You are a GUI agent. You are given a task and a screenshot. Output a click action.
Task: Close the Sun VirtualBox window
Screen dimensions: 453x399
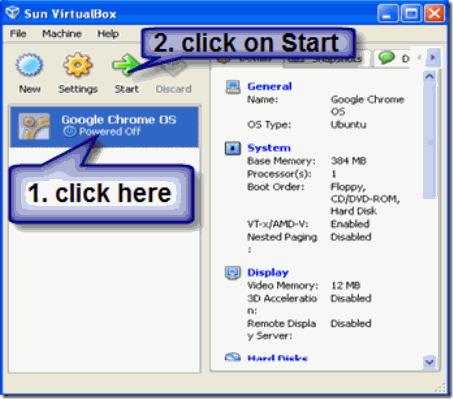(434, 14)
